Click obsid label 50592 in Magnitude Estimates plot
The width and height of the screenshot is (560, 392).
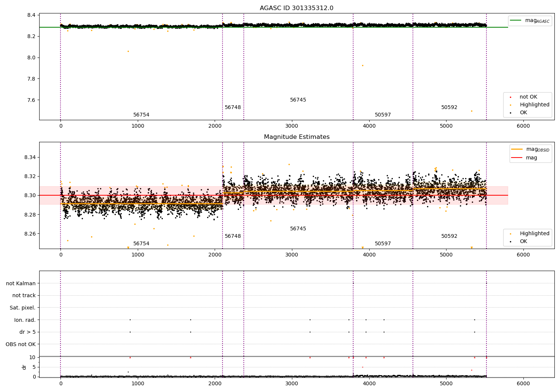click(x=449, y=236)
